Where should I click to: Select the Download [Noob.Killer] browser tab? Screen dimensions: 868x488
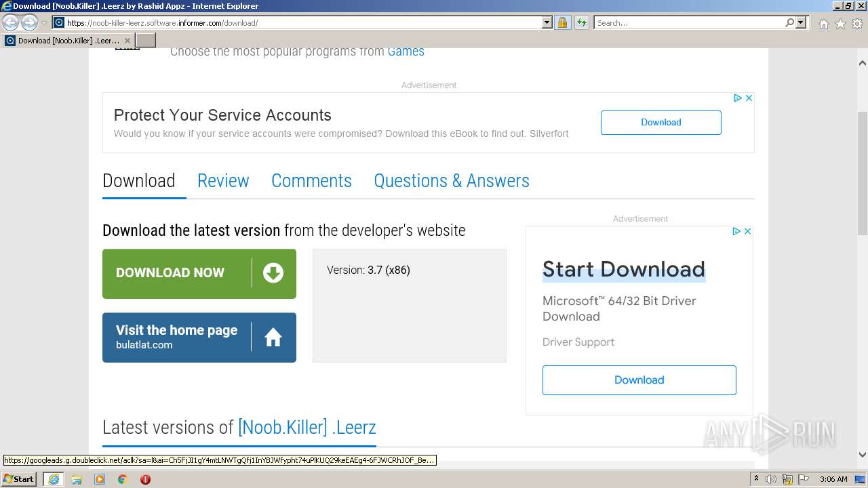coord(68,41)
